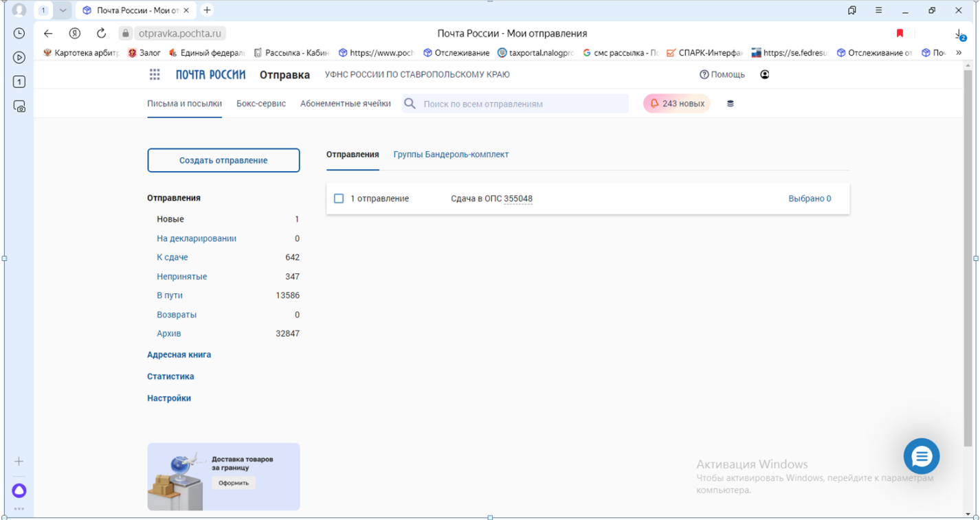
Task: Click the stacked coins balance icon
Action: coord(730,104)
